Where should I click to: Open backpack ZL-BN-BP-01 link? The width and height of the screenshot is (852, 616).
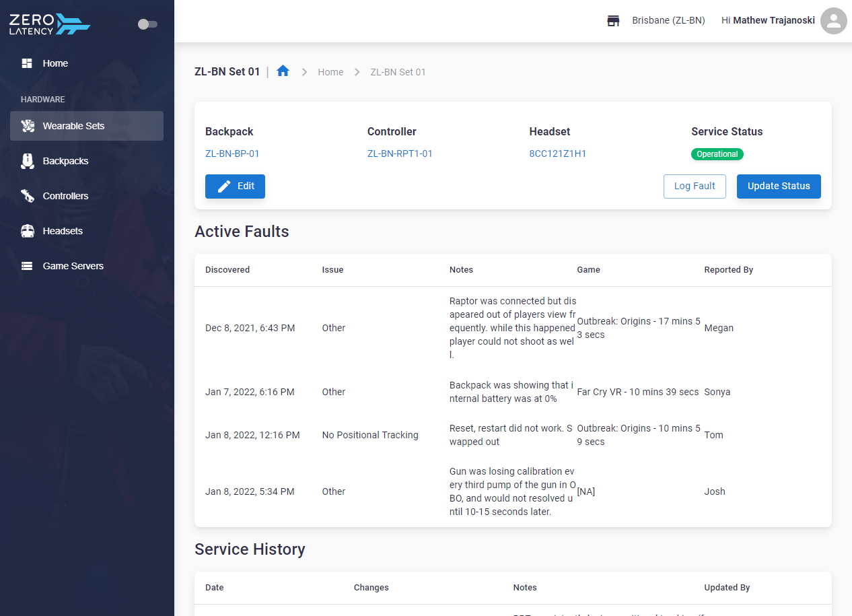tap(232, 153)
